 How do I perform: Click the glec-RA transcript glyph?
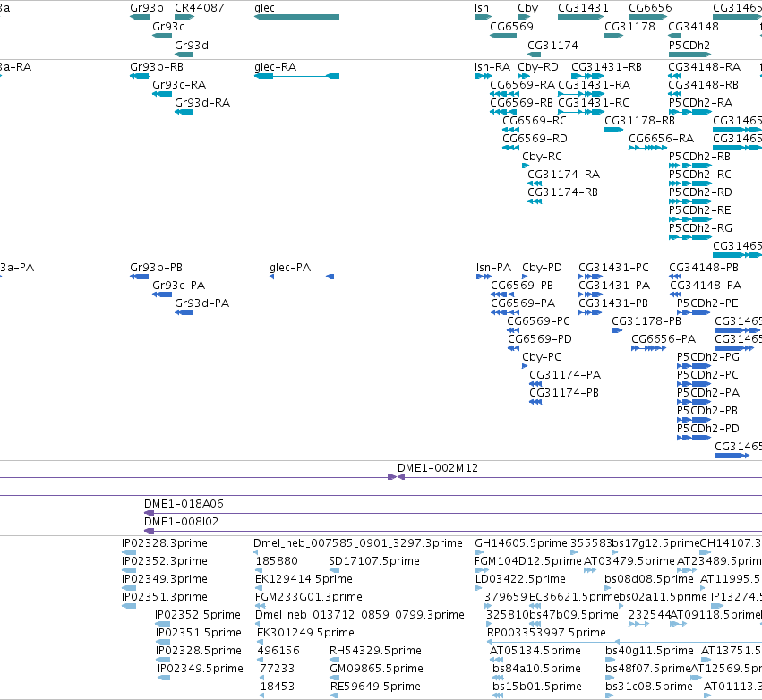pyautogui.click(x=296, y=76)
